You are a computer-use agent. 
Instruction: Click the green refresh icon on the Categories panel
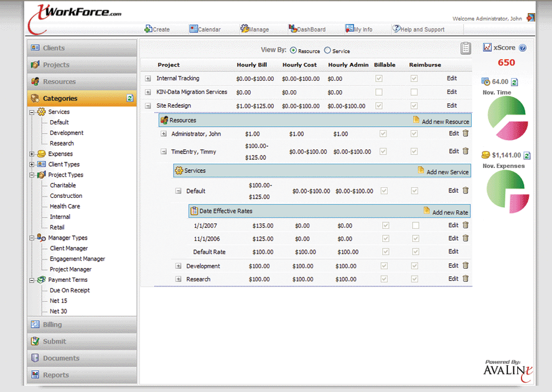click(130, 98)
